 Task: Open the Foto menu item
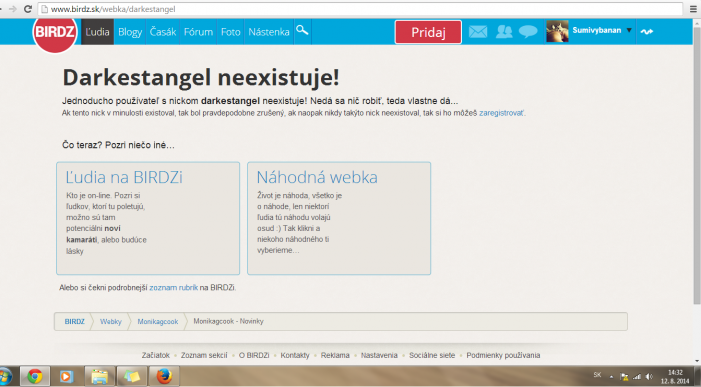[x=230, y=32]
